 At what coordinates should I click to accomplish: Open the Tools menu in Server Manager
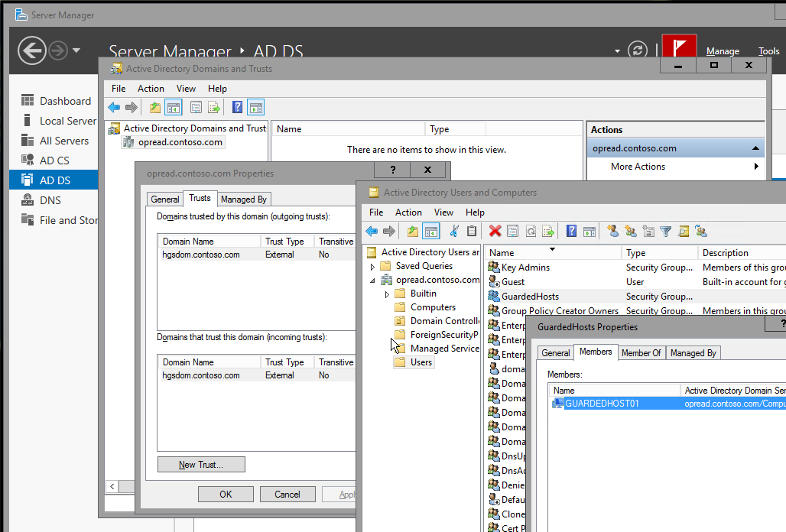point(769,51)
